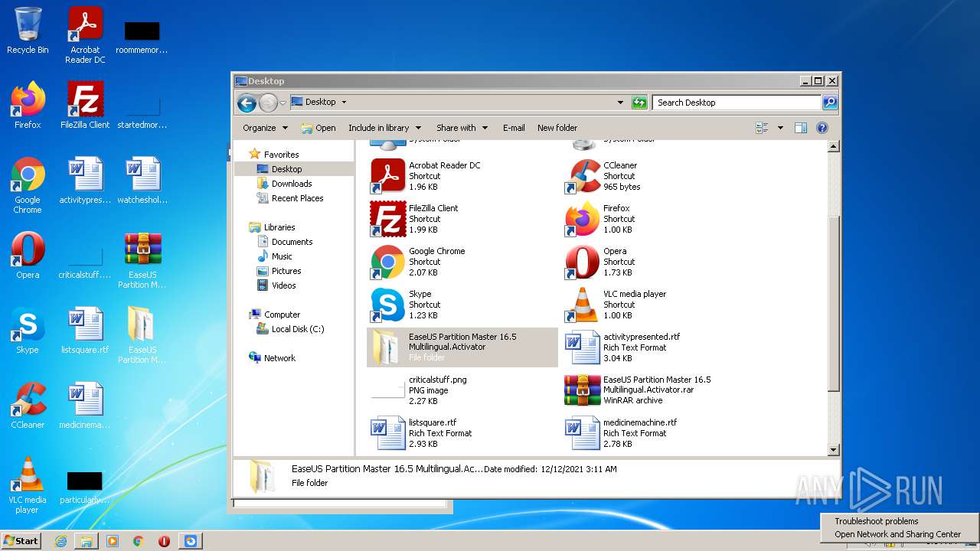
Task: Select Google Chrome shortcut in Explorer
Action: click(462, 262)
